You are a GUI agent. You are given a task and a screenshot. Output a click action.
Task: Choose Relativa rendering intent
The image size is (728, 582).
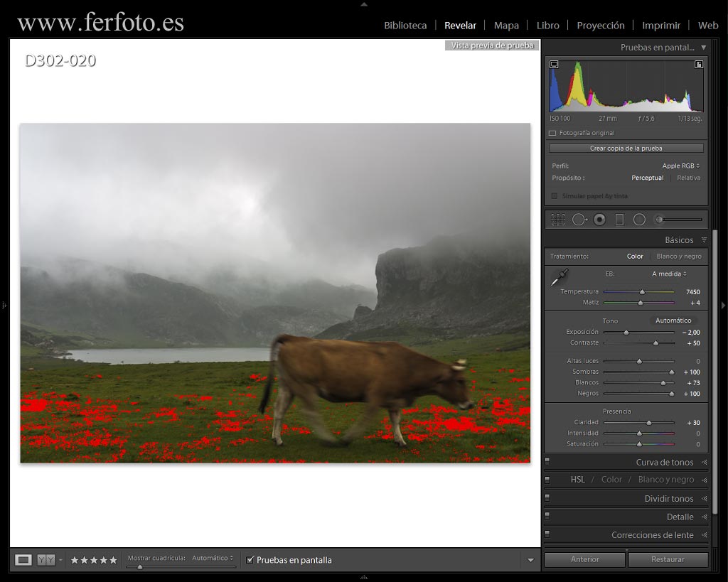(x=688, y=178)
